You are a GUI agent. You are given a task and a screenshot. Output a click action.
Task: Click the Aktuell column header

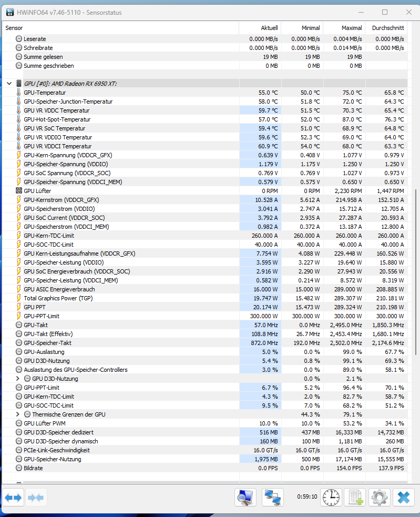[260, 28]
